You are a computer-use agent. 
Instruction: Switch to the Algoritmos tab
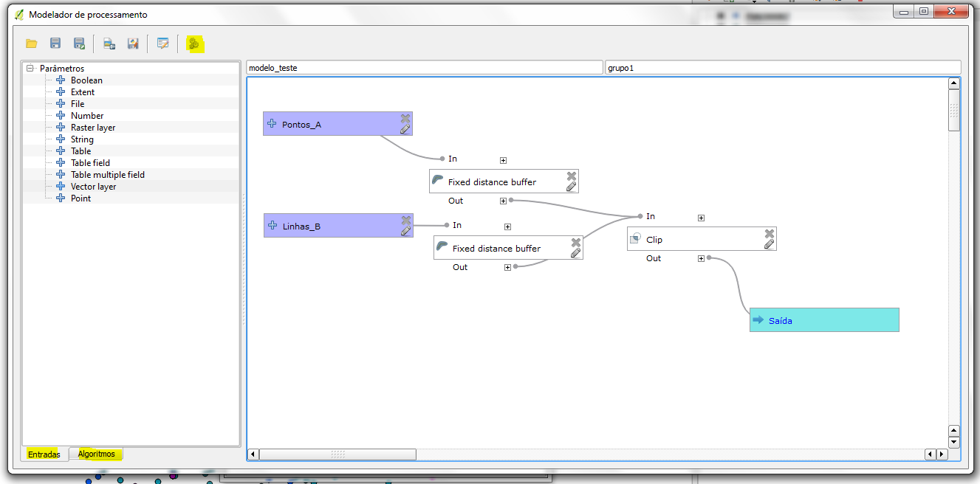click(x=97, y=454)
